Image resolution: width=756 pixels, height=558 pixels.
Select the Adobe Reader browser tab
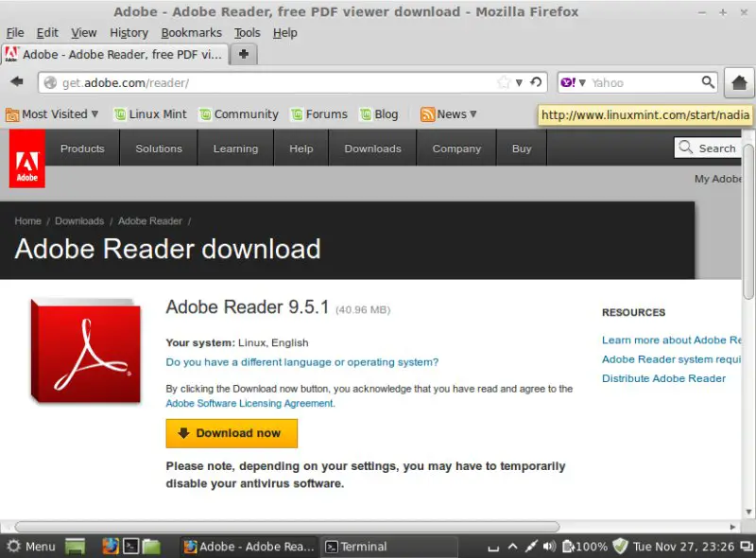pos(114,54)
